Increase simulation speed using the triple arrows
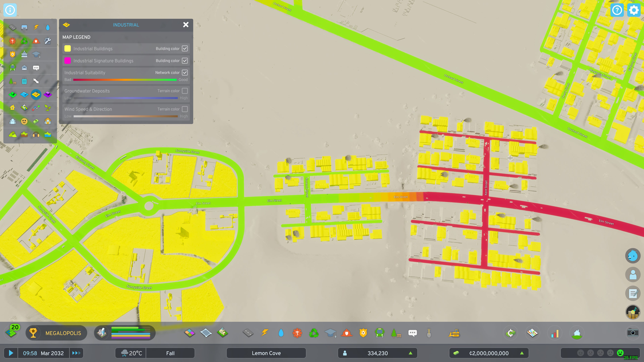The width and height of the screenshot is (644, 362). (x=76, y=353)
